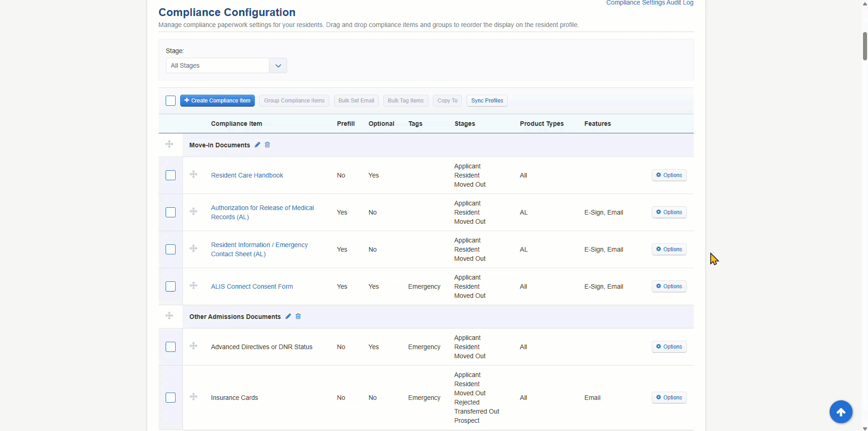Jump back to top with the blue arrow button
This screenshot has height=431, width=868.
841,412
